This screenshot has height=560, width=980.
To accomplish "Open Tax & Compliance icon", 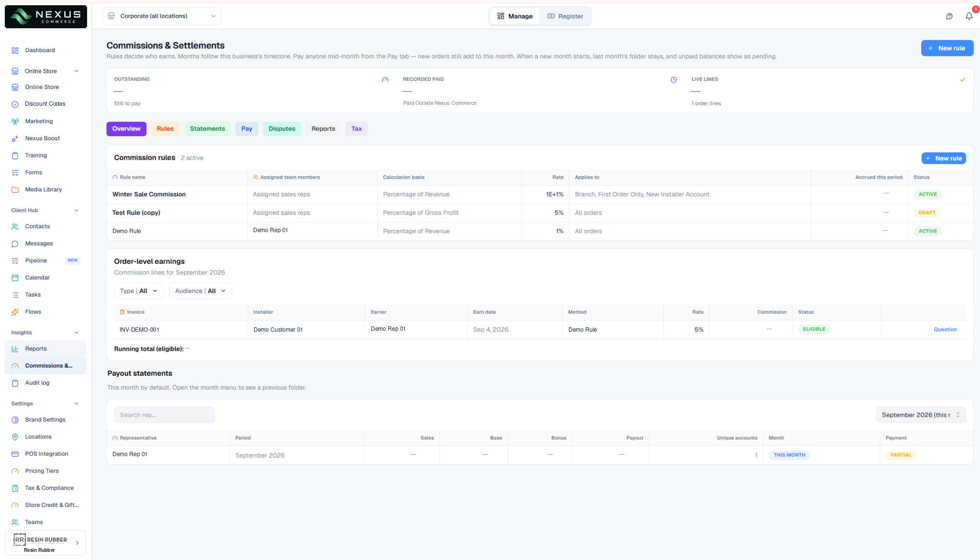I will pos(15,488).
